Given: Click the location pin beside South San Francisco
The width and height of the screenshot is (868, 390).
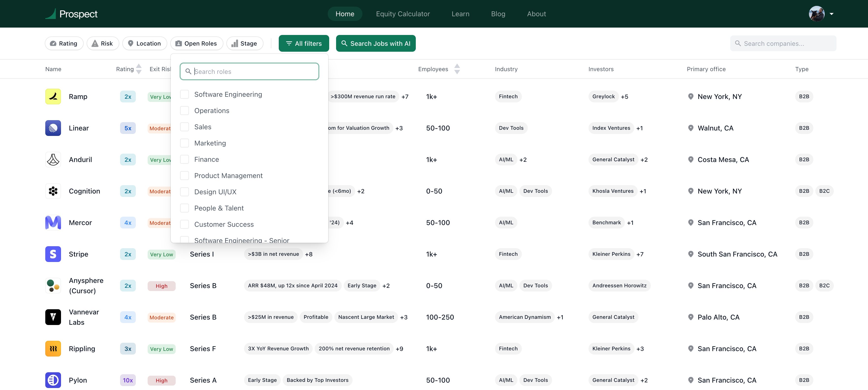Looking at the screenshot, I should 690,254.
